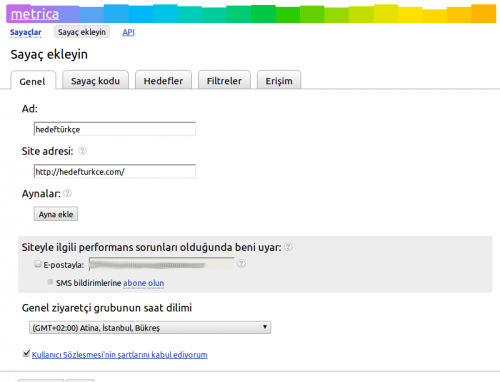Click the blurred e-mail address field
500x382 pixels.
[x=161, y=264]
